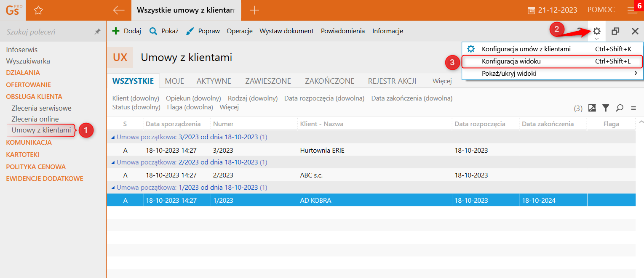Open Rodzaj (dowolny) filter
The width and height of the screenshot is (644, 278).
253,98
